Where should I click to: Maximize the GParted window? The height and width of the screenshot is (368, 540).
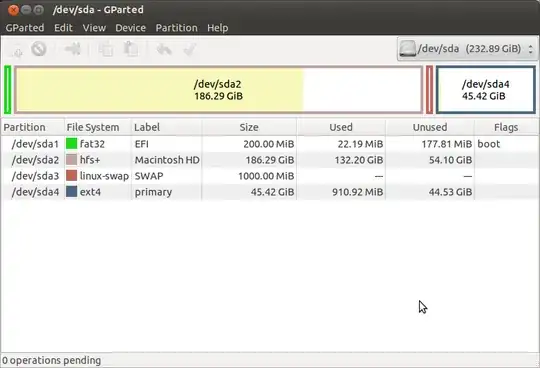tap(39, 10)
